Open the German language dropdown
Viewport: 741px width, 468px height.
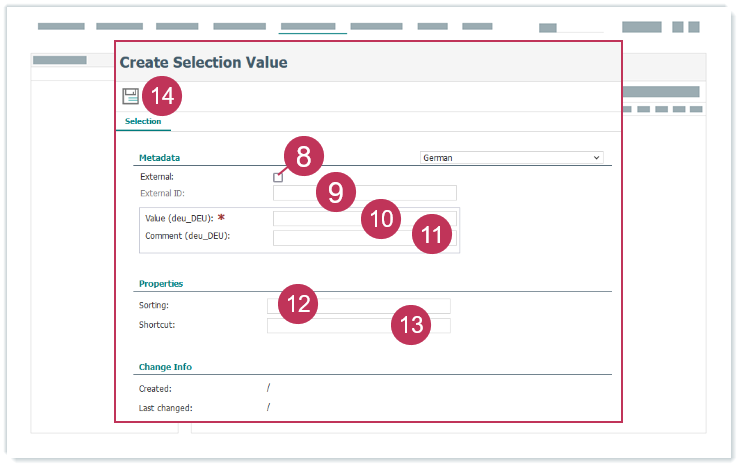click(511, 158)
